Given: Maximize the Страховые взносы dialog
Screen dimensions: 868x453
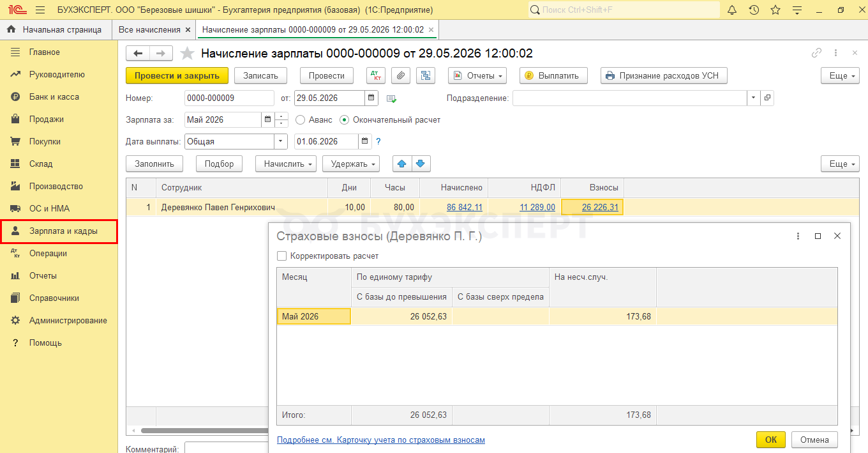Looking at the screenshot, I should [x=818, y=236].
